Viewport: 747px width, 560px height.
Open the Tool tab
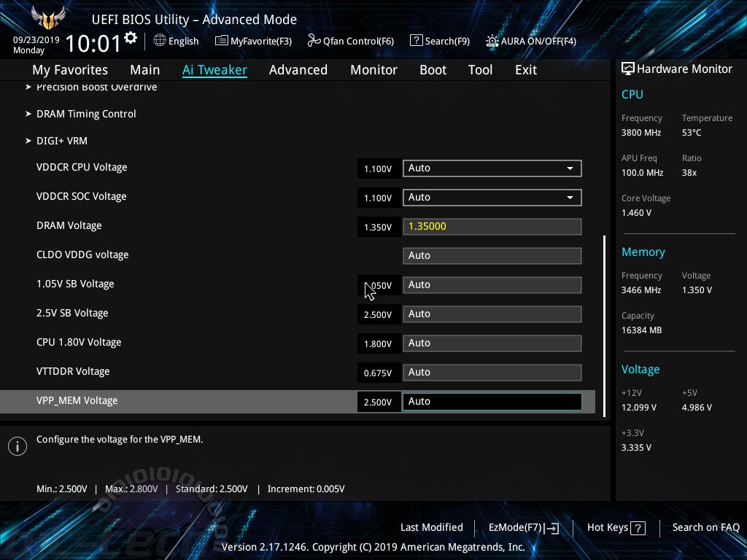pyautogui.click(x=480, y=70)
